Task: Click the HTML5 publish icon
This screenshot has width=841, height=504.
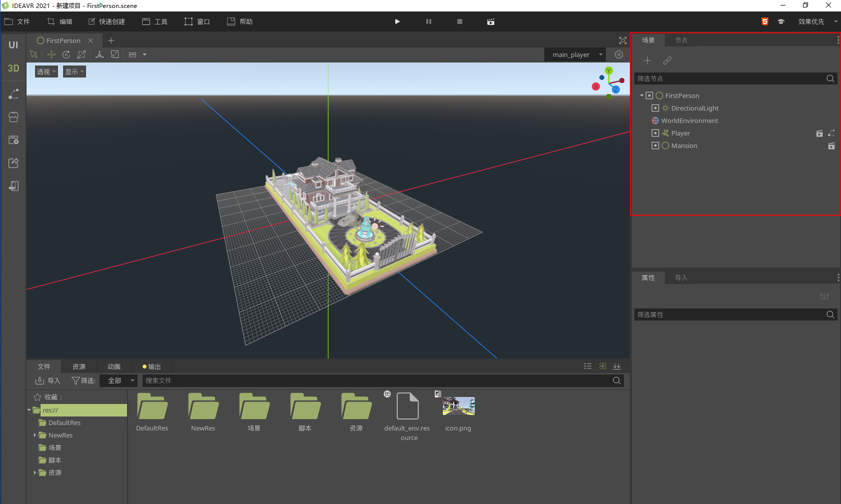Action: click(765, 21)
